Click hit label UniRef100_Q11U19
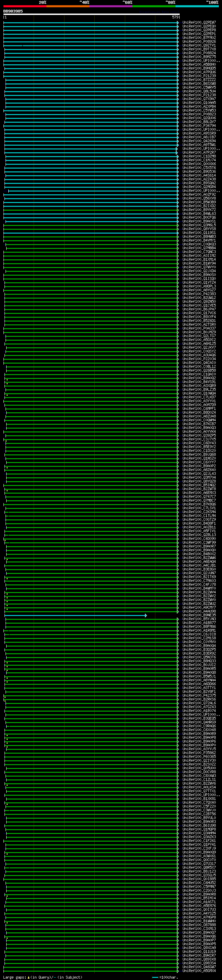Viewport: 222px width, 980px height. click(199, 952)
